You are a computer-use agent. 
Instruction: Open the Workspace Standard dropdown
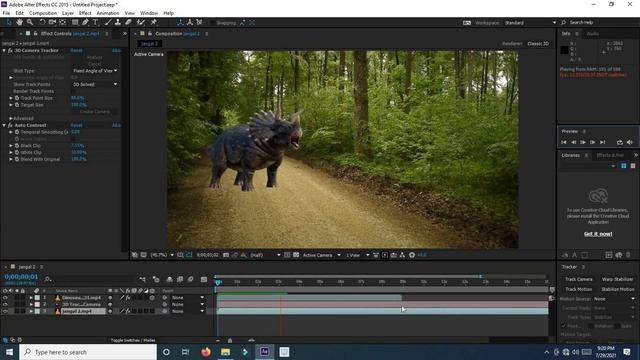click(x=530, y=23)
